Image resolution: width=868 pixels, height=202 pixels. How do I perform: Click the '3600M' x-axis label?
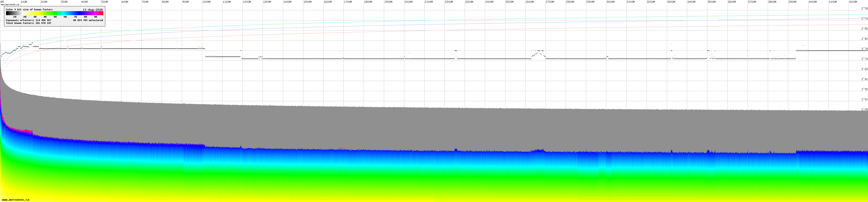coord(732,2)
